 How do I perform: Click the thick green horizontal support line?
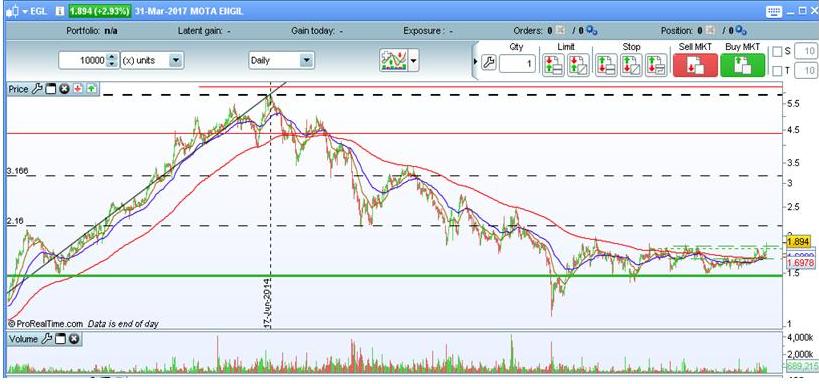(x=394, y=275)
